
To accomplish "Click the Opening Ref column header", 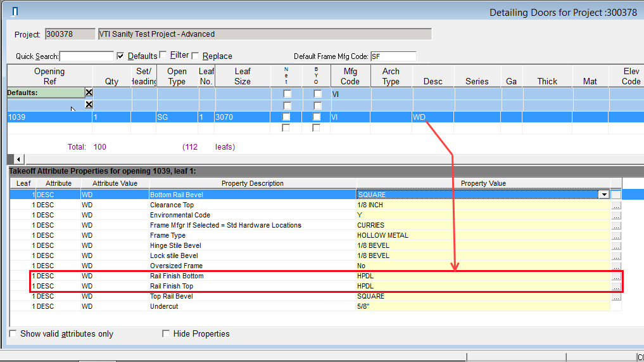I will tap(49, 76).
